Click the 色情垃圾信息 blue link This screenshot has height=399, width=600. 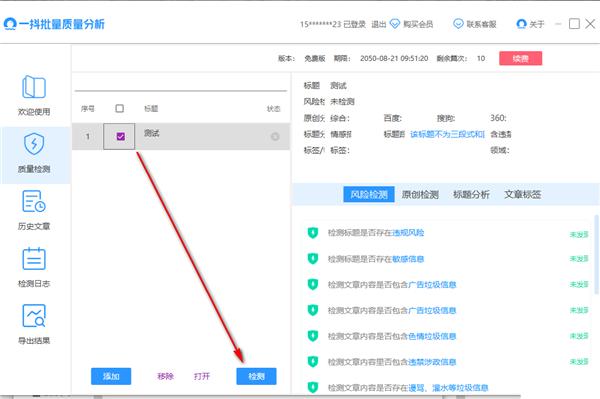click(432, 336)
